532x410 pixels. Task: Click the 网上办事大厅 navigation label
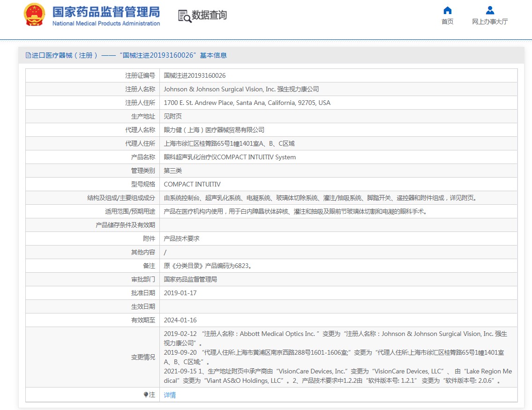point(490,22)
